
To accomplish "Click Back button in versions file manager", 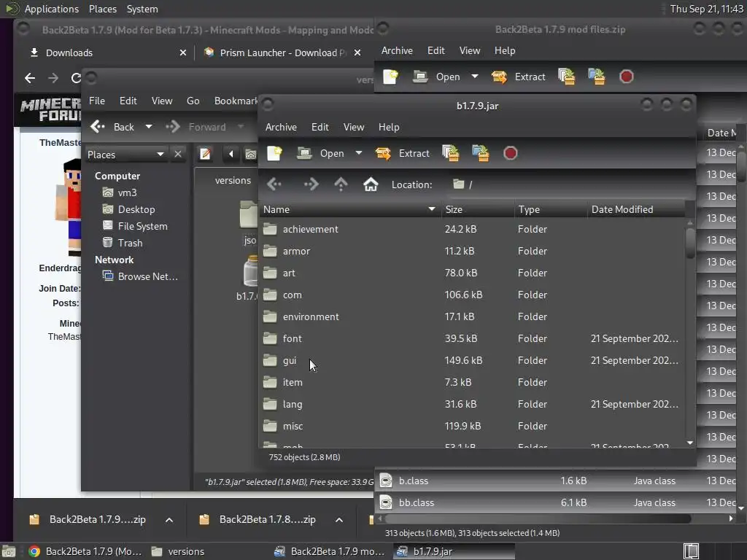I will click(113, 127).
